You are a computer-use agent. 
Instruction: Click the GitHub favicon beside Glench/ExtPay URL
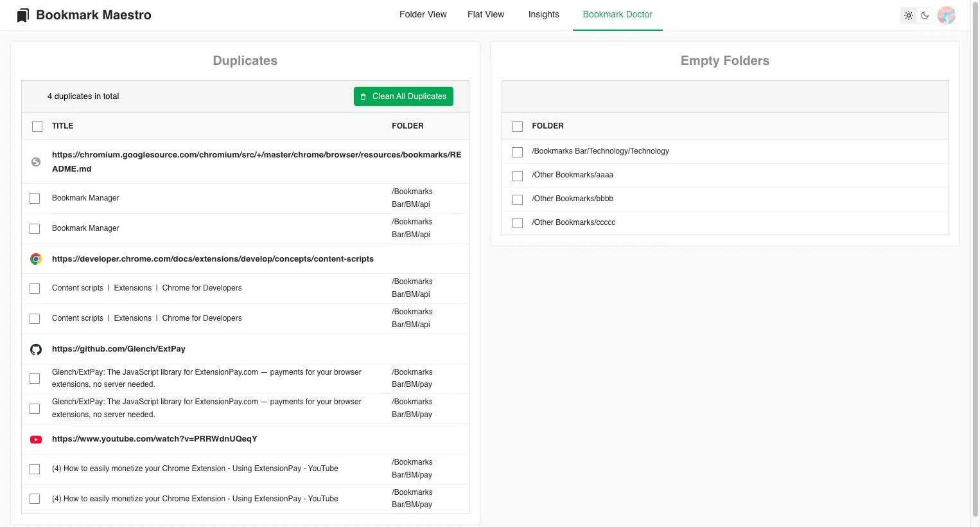(36, 350)
